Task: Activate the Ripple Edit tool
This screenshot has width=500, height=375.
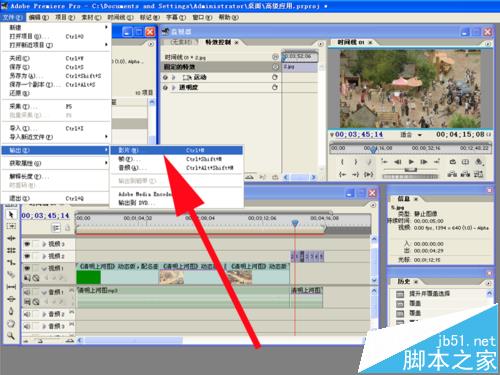Action: coord(11,238)
